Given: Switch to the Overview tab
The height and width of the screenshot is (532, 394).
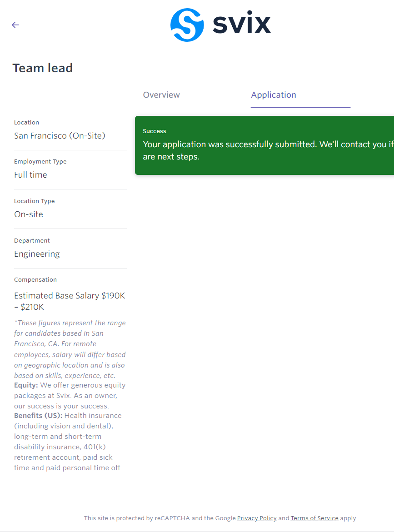Looking at the screenshot, I should 161,95.
